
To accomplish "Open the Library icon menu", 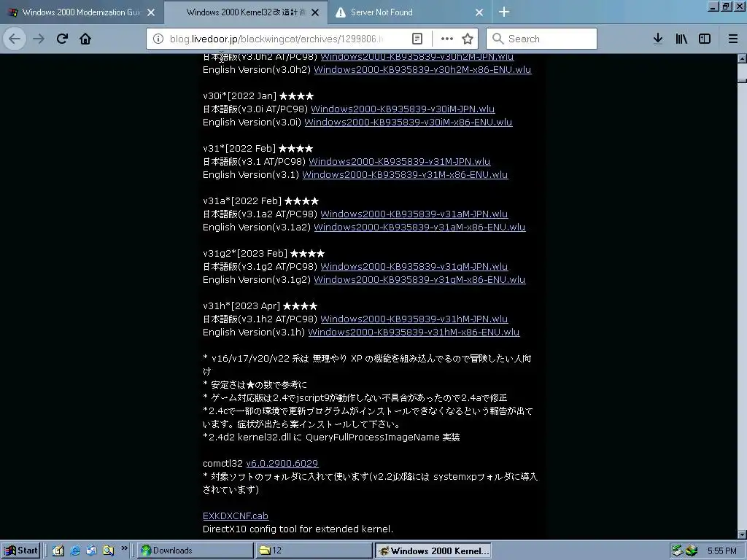I will pyautogui.click(x=681, y=39).
